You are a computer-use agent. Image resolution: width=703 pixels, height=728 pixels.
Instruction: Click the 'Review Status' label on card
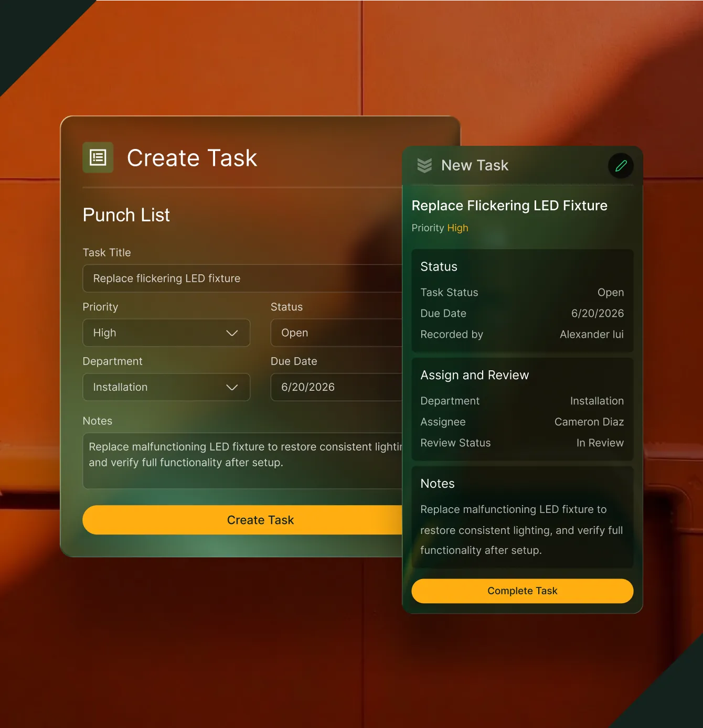point(455,443)
